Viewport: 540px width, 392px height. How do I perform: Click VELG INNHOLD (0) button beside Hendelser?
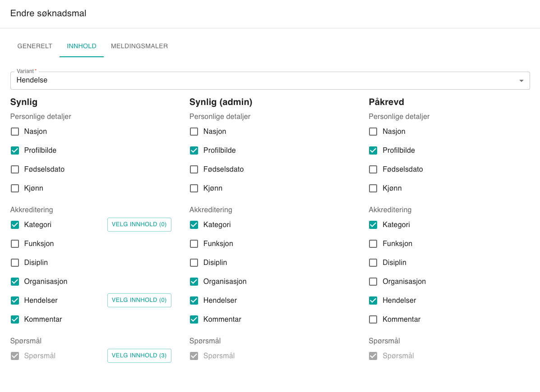(x=139, y=300)
